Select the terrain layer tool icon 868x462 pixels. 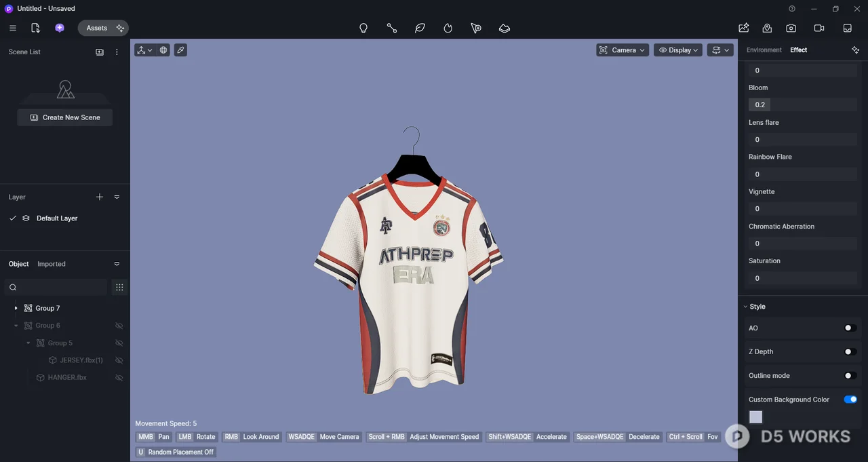505,28
